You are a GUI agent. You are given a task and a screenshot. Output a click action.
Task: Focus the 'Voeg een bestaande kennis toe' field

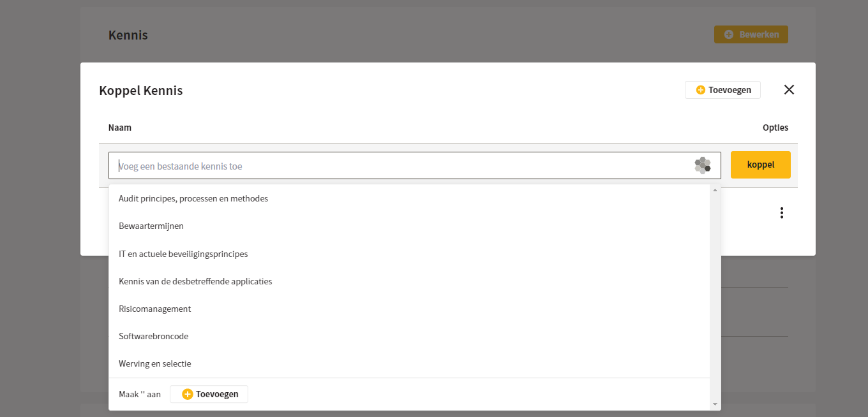pyautogui.click(x=415, y=166)
